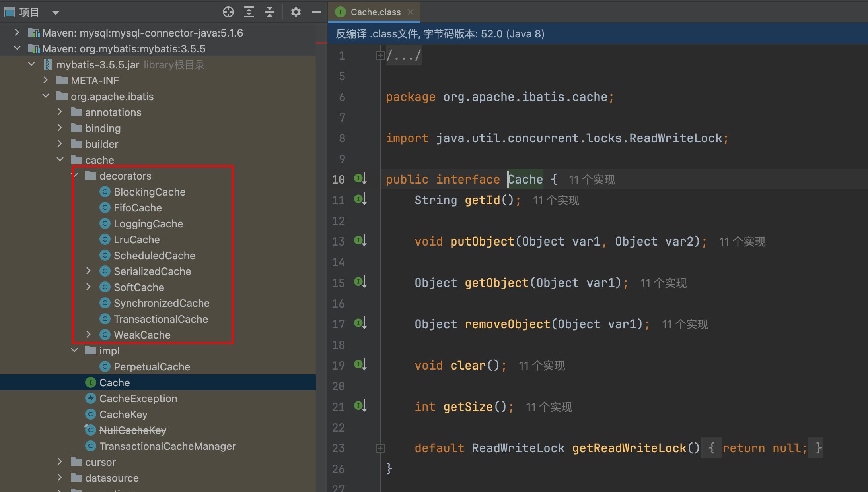Click the mybatis-3.5.5.jar archive icon
The image size is (868, 492).
pos(48,64)
